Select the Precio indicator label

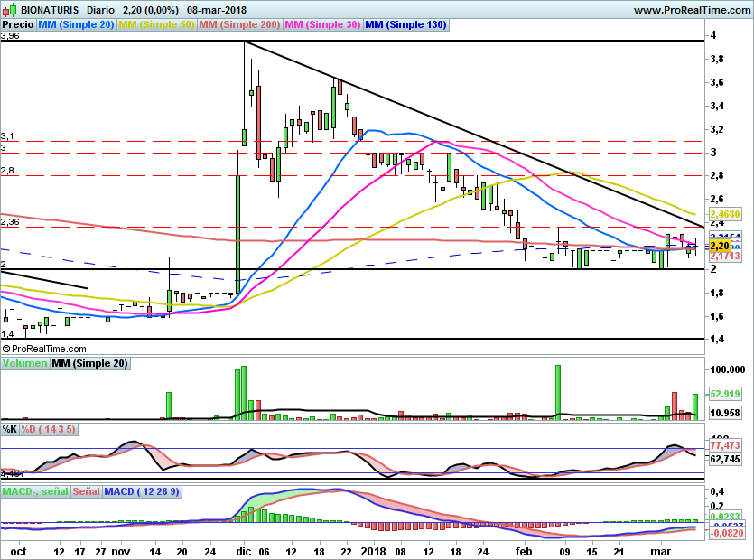18,24
